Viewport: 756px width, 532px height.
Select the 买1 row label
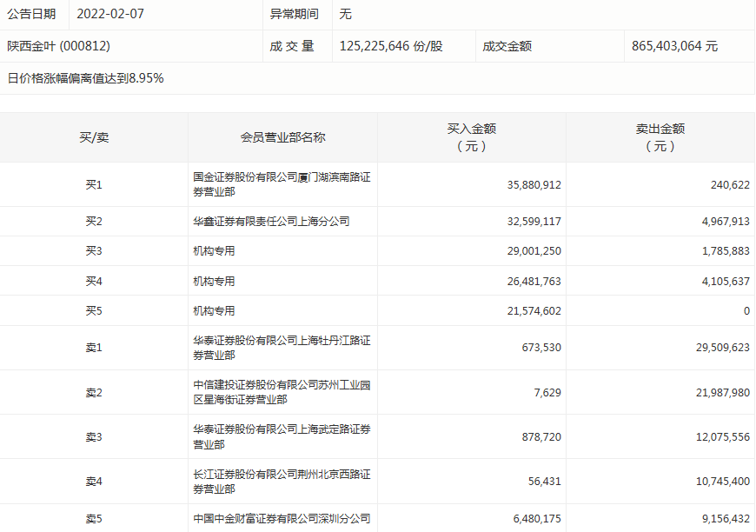[x=94, y=185]
